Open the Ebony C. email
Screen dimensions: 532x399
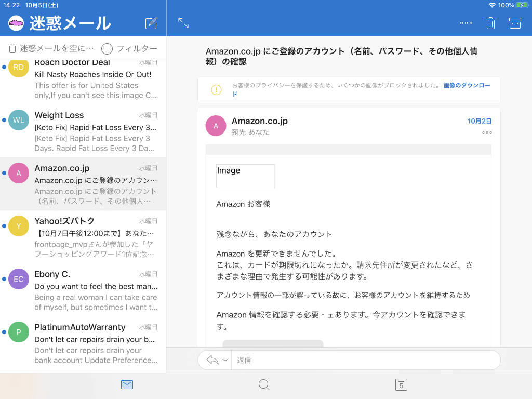click(83, 290)
